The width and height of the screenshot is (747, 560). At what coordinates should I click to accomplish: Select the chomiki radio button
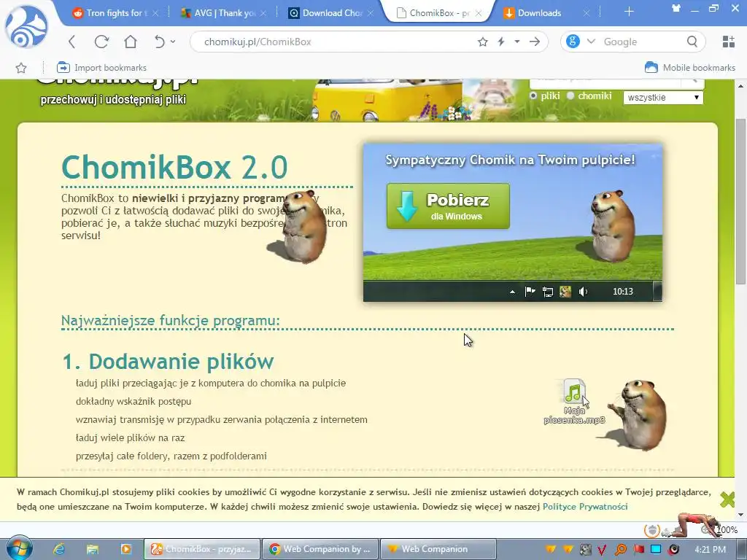(570, 96)
